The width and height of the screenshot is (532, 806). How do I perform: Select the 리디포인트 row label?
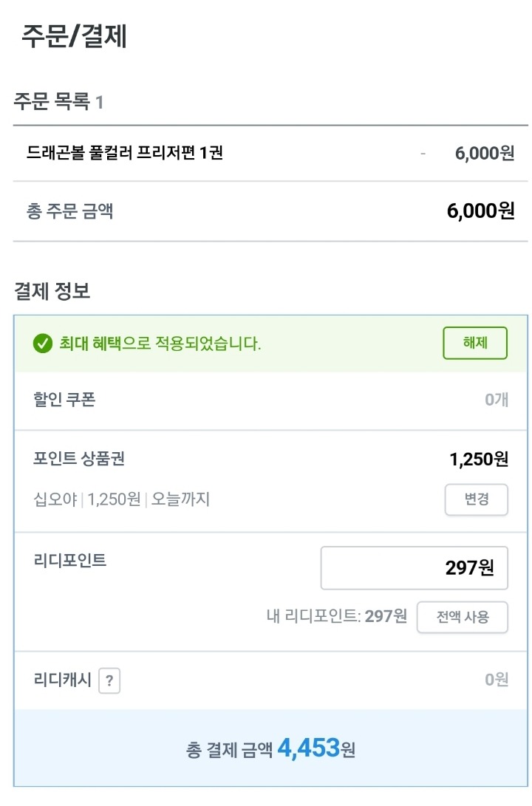click(x=70, y=560)
